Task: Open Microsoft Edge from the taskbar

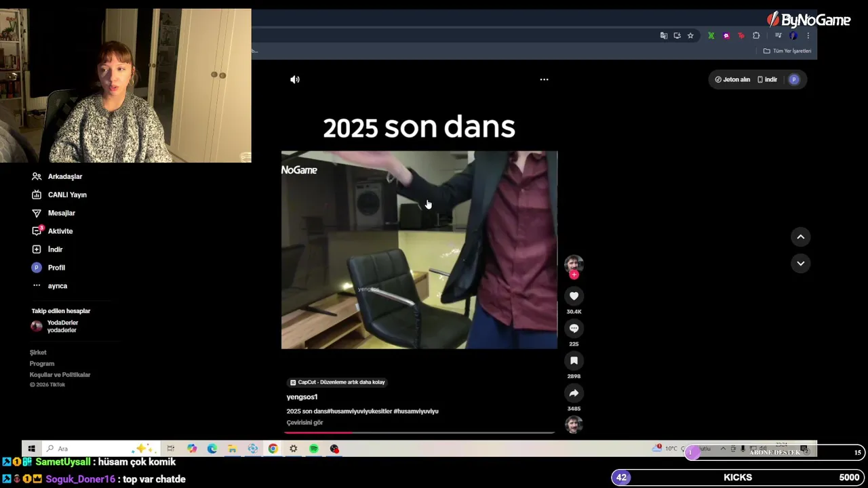Action: click(212, 449)
